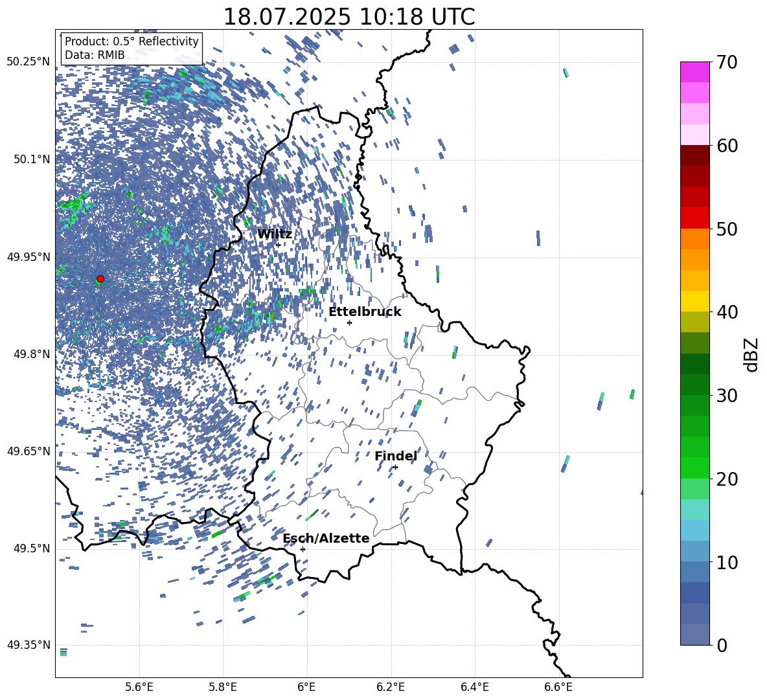This screenshot has height=700, width=767.
Task: Click the colorbar tick label 10
Action: point(727,562)
